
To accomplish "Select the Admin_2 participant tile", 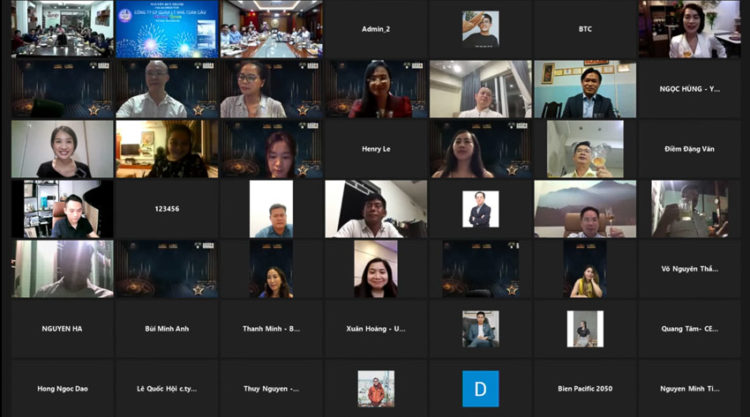I will (375, 29).
